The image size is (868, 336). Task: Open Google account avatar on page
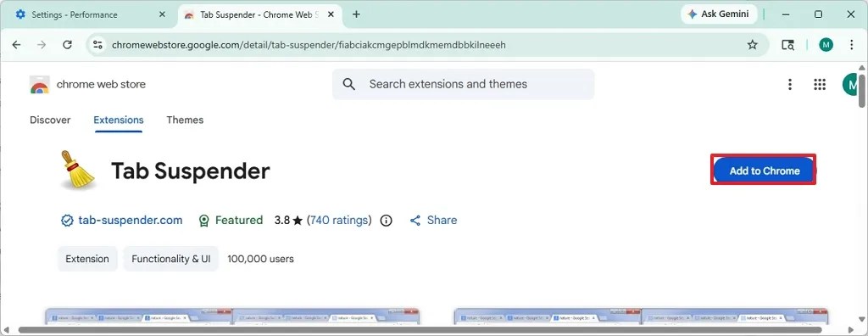point(850,84)
